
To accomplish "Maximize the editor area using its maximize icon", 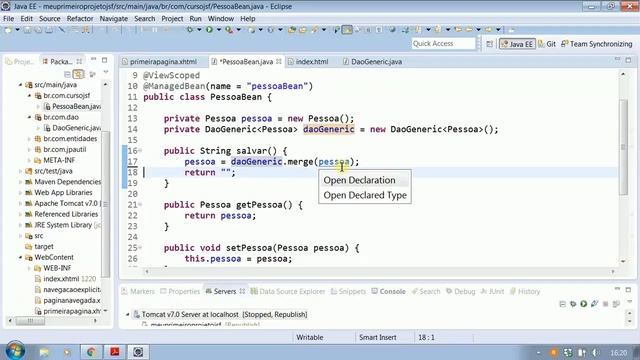I will pyautogui.click(x=628, y=60).
